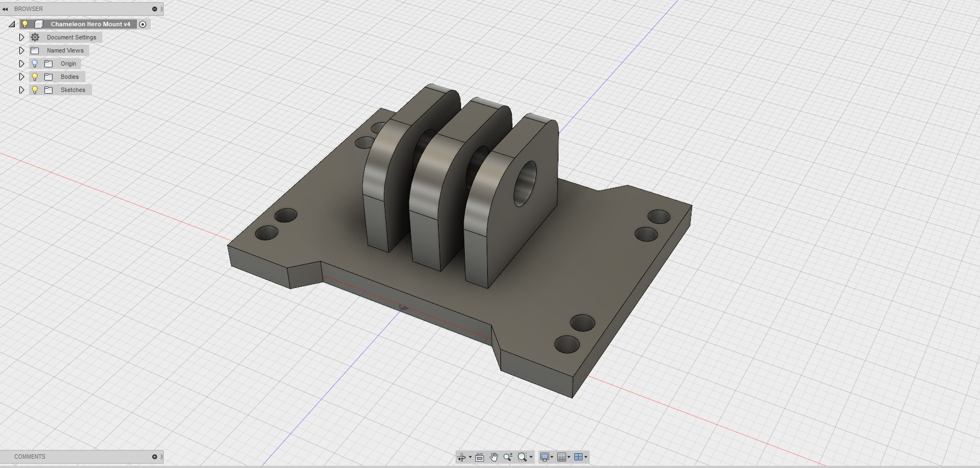Click the Look At tool icon
This screenshot has height=468, width=980.
480,457
